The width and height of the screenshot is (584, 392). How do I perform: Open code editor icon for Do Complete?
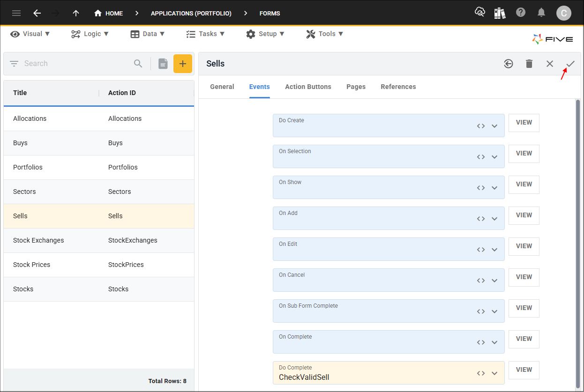click(x=480, y=373)
